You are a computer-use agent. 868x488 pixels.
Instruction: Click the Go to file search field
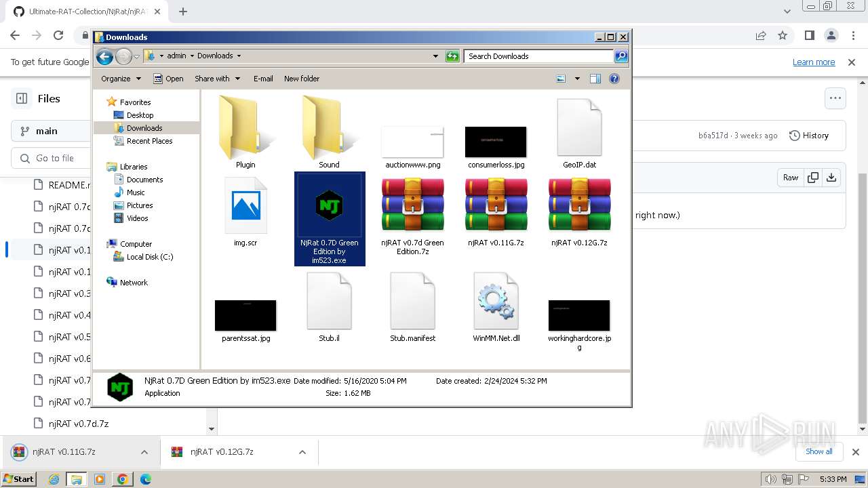coord(51,158)
